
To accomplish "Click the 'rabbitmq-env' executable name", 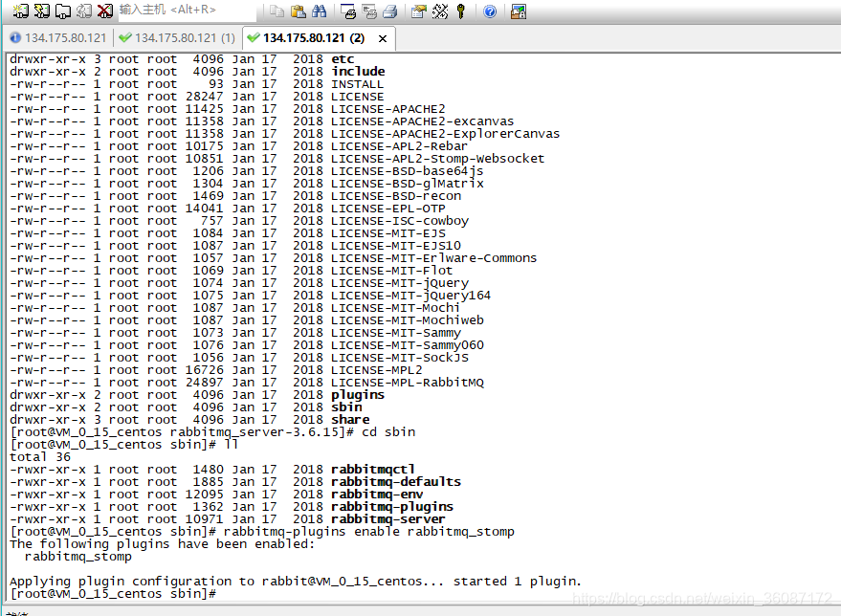I will 377,495.
